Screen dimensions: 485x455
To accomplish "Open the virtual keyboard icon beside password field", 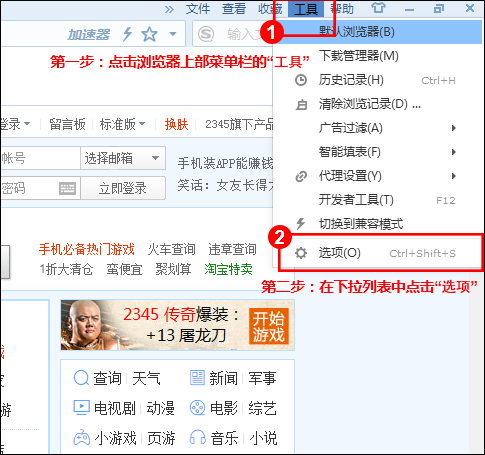I will point(67,189).
